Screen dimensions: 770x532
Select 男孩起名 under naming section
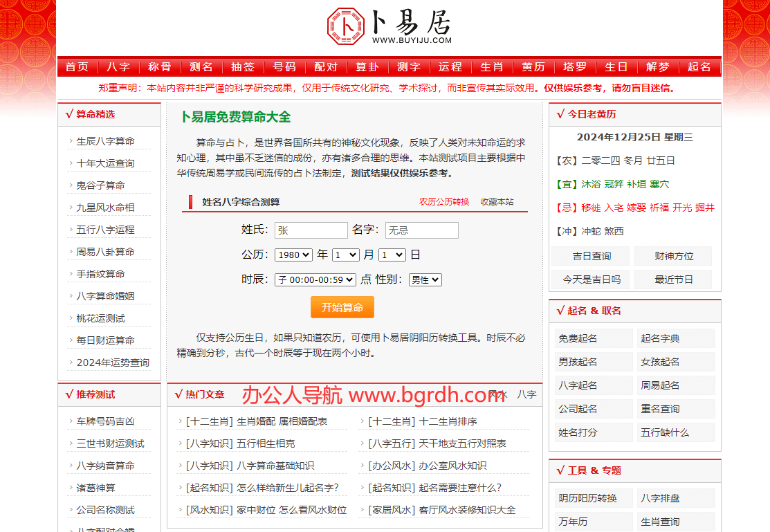pos(578,362)
